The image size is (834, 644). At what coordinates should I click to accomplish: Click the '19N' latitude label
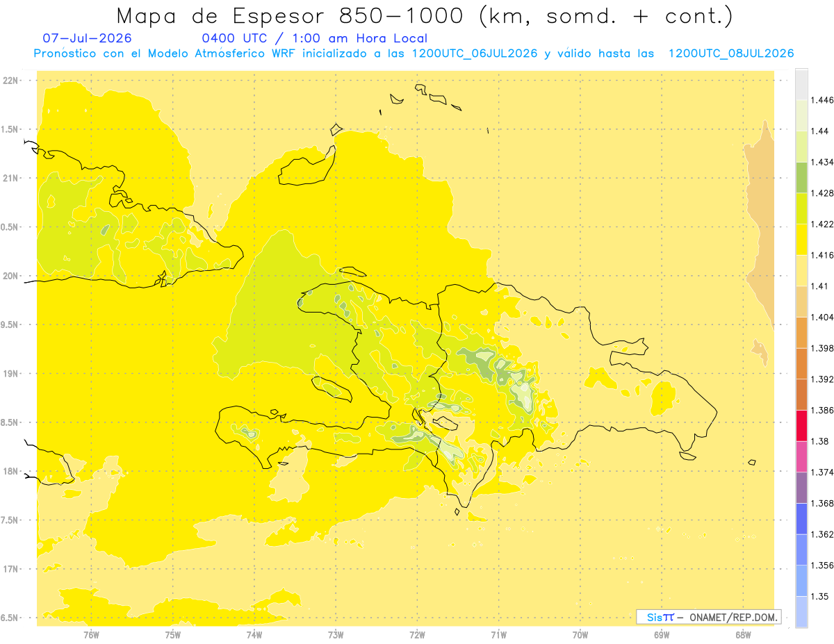(12, 374)
